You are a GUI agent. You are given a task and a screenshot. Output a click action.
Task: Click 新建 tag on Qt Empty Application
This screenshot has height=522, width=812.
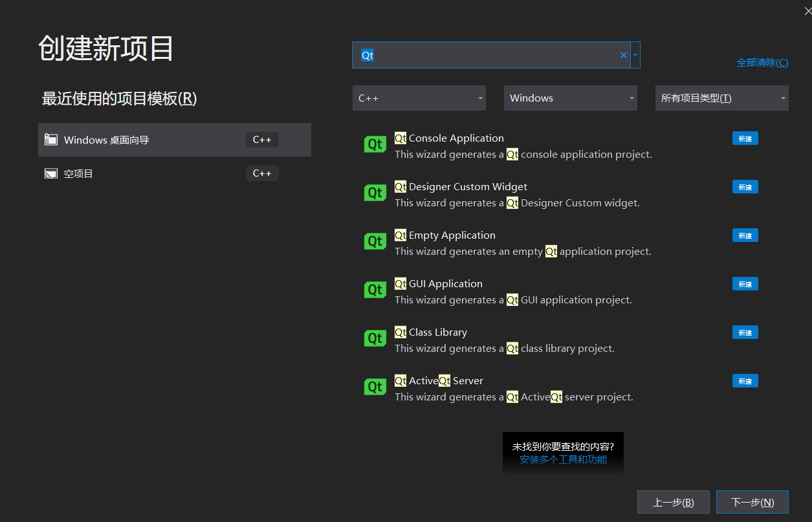click(x=745, y=235)
